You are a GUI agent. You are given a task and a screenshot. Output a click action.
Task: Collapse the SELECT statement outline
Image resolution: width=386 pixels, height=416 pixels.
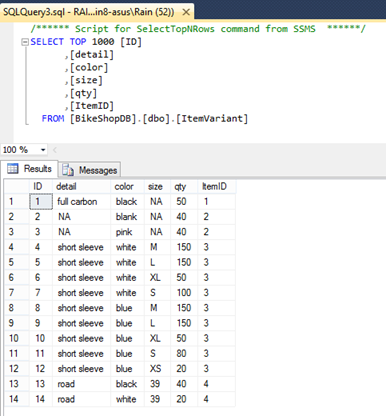tap(25, 42)
